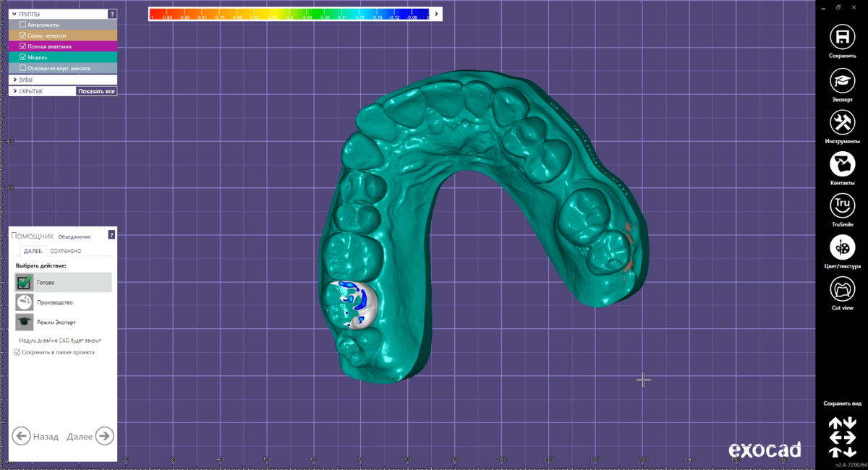This screenshot has width=868, height=470.
Task: Expand the ЗУБЫ section
Action: (x=14, y=80)
